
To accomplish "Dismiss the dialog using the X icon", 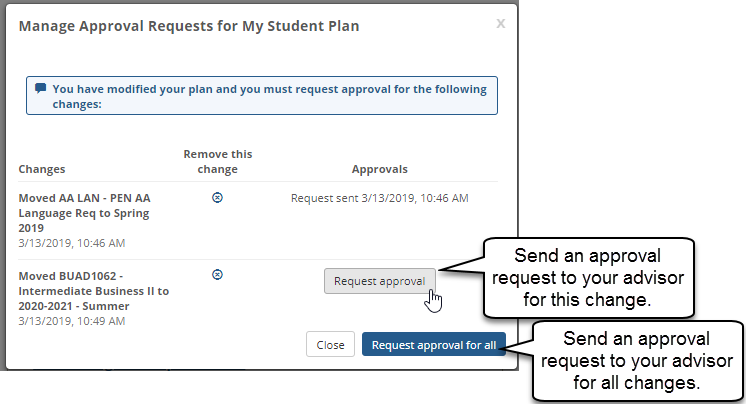I will click(x=501, y=24).
